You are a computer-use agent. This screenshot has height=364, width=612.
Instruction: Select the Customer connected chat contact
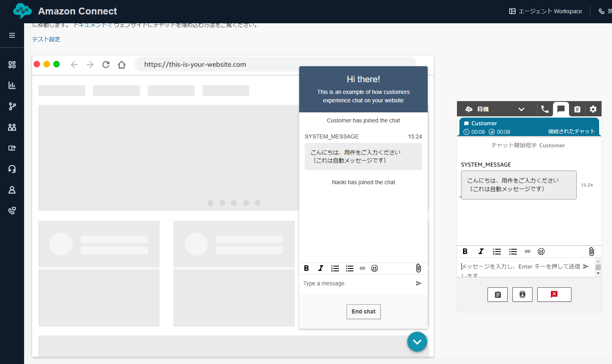[529, 127]
